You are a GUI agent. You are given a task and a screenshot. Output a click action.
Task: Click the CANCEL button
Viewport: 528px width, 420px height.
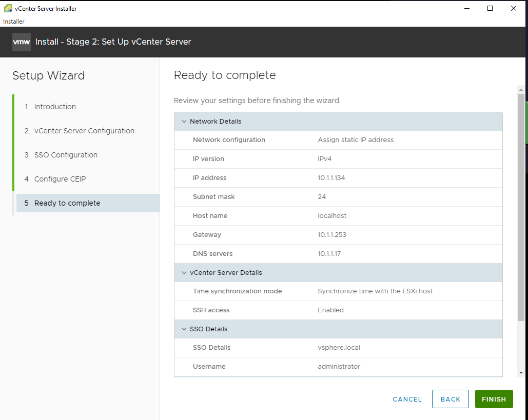tap(407, 399)
